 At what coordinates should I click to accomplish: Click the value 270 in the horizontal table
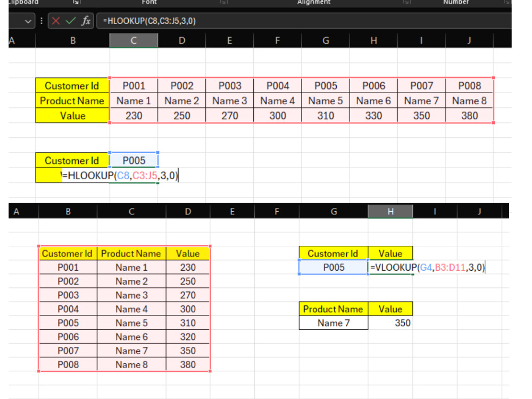[230, 115]
